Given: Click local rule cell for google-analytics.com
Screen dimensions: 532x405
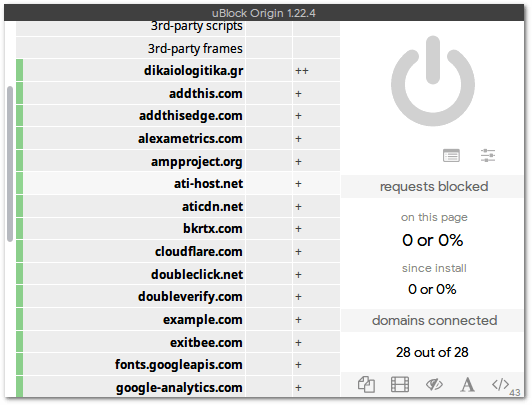Looking at the screenshot, I should [316, 386].
